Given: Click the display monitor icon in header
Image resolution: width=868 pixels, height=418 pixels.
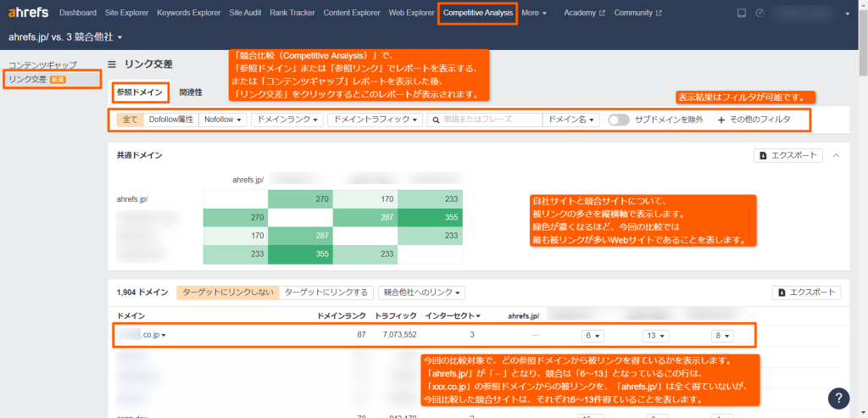Looking at the screenshot, I should (742, 14).
